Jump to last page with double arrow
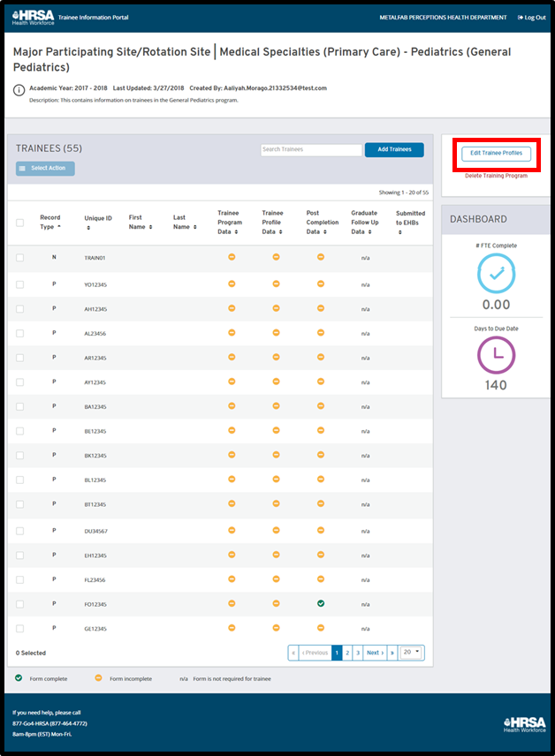 392,653
